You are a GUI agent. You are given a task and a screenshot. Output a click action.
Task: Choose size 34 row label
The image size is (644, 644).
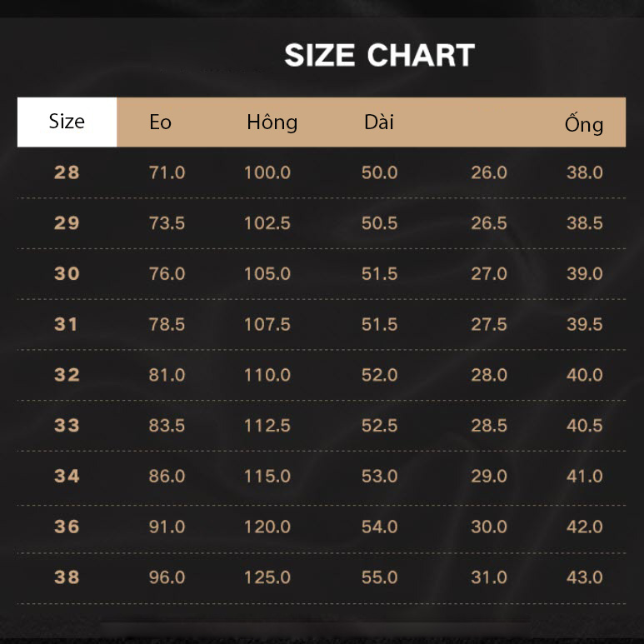[x=67, y=477]
